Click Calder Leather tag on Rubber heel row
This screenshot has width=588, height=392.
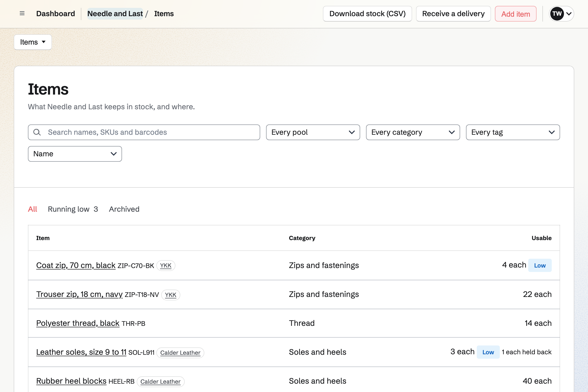160,382
